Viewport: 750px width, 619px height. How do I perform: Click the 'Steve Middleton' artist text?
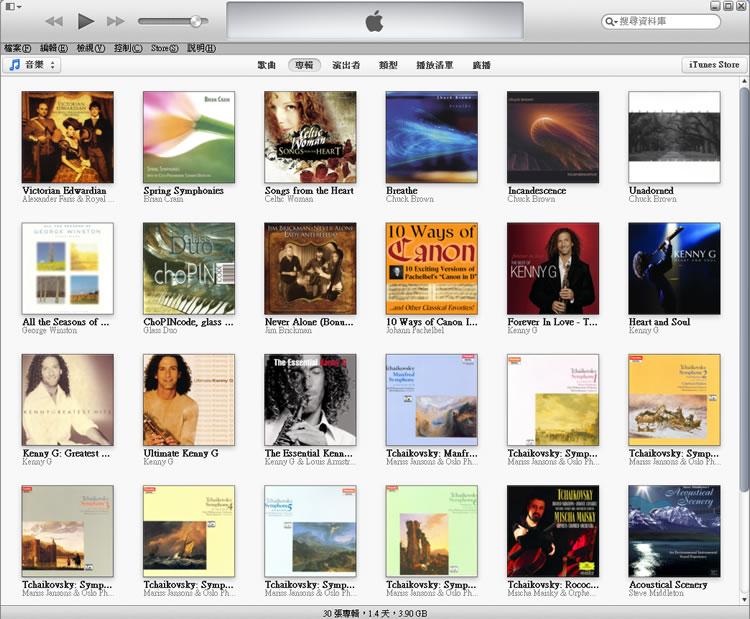point(656,593)
